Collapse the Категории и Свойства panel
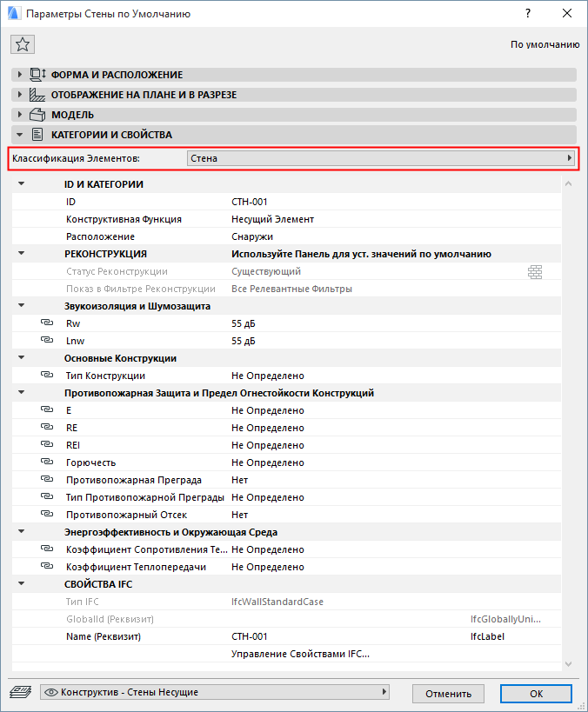This screenshot has width=588, height=712. (x=20, y=135)
